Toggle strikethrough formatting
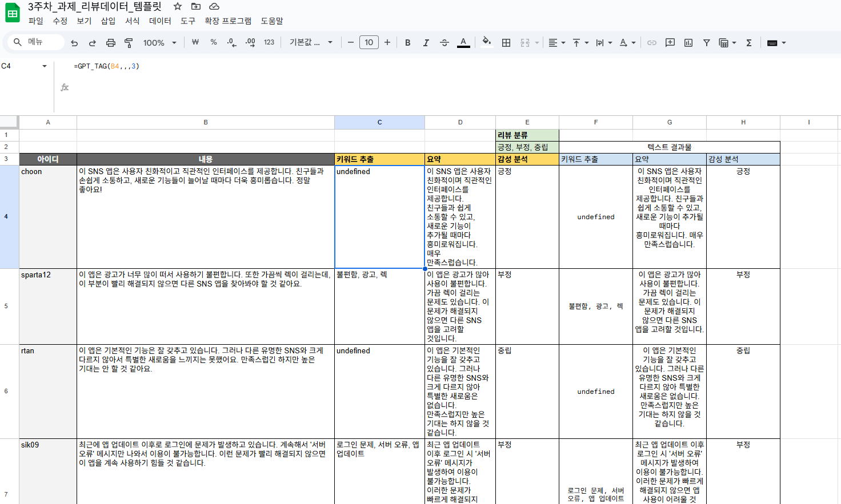Screen dimensions: 841x504 [444, 43]
